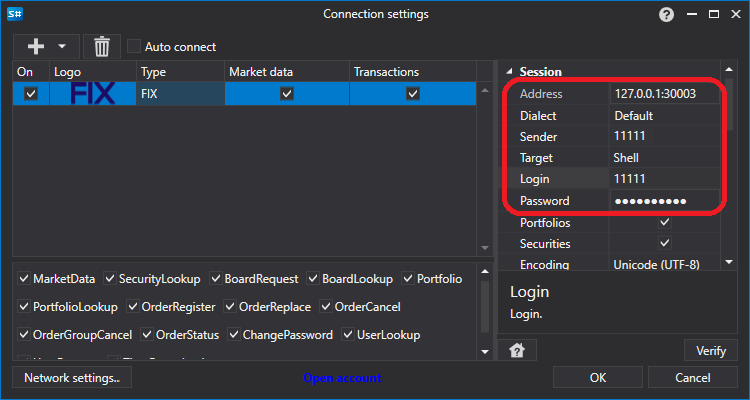750x400 pixels.
Task: Open the add connection dropdown arrow
Action: pyautogui.click(x=62, y=46)
